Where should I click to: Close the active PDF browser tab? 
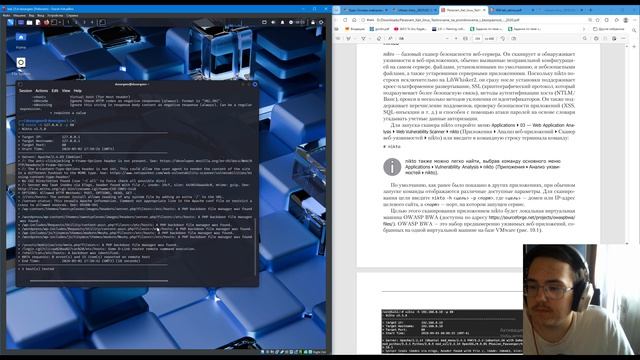point(484,10)
